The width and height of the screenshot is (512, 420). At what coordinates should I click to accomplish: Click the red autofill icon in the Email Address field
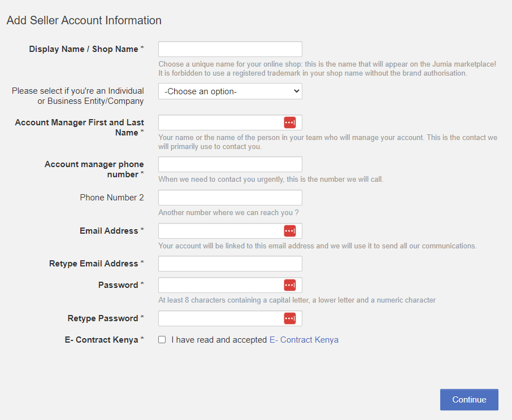coord(290,231)
